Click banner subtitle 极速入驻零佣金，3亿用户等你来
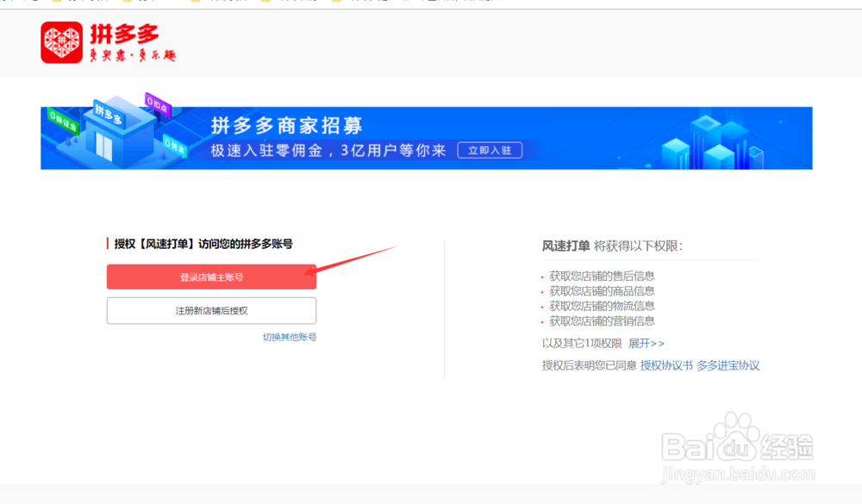862x504 pixels. click(x=328, y=151)
